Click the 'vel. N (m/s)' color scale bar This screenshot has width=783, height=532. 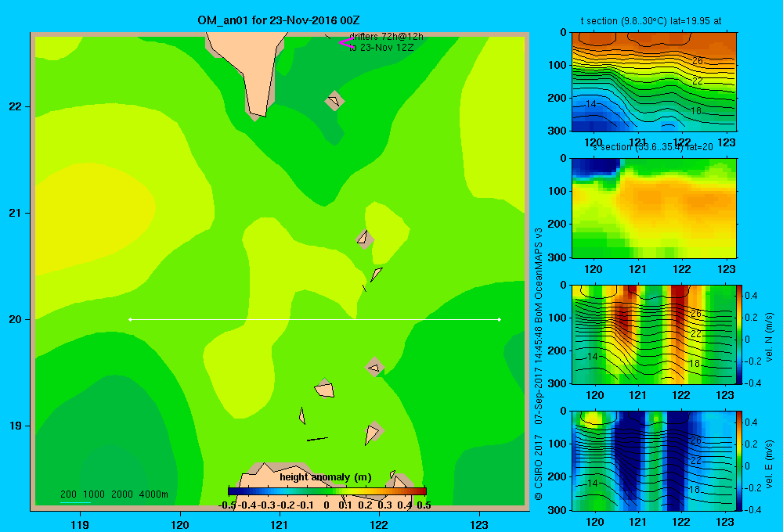click(x=739, y=334)
